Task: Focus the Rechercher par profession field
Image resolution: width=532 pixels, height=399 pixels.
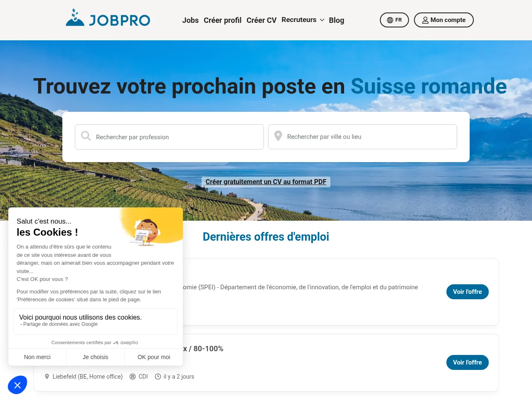Action: tap(169, 137)
